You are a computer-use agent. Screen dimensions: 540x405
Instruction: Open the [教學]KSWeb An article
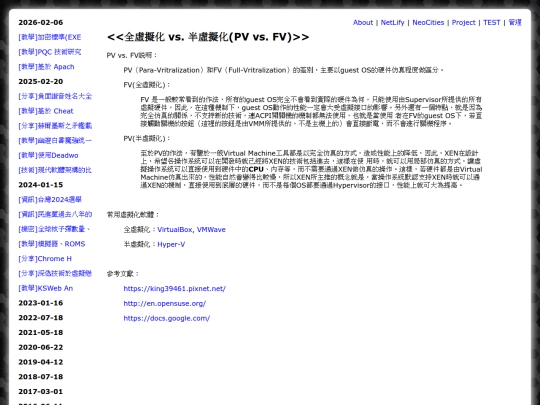45,288
